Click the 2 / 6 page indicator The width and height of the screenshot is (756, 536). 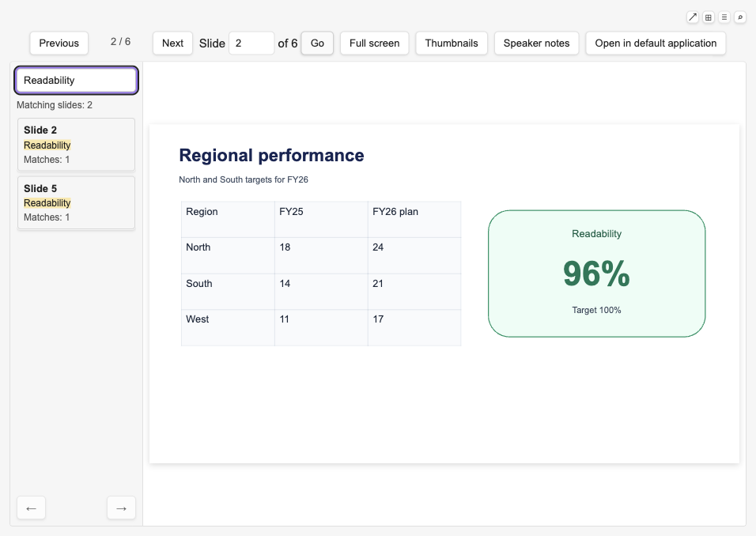(x=120, y=41)
